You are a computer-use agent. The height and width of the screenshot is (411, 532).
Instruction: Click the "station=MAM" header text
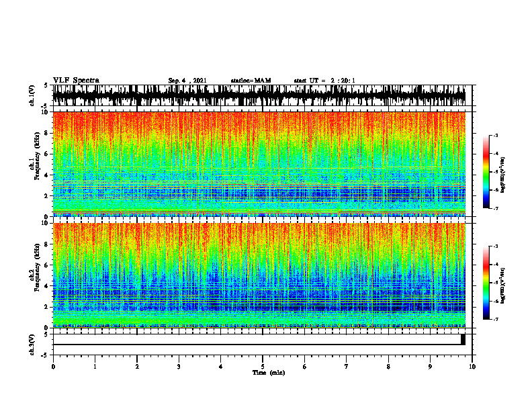251,81
